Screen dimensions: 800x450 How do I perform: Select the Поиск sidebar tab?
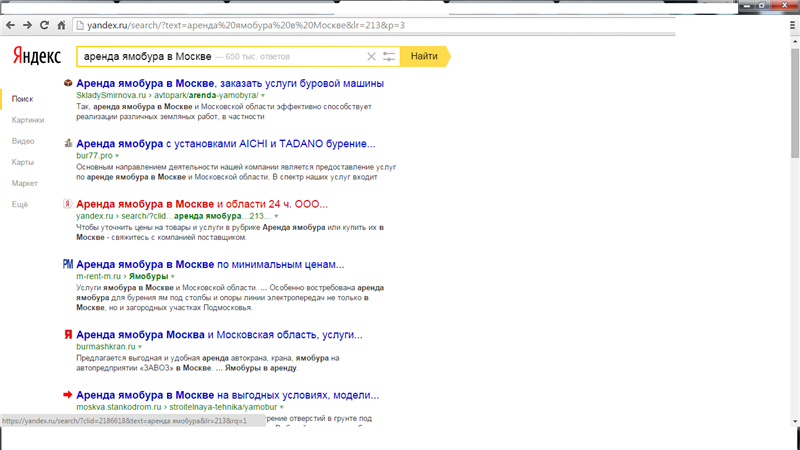coord(22,99)
